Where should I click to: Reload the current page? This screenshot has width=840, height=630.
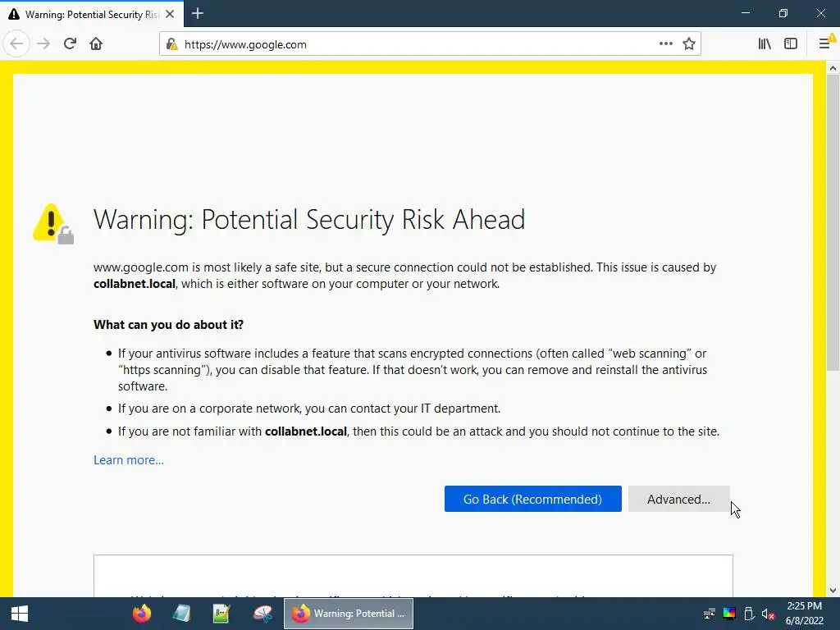point(70,43)
